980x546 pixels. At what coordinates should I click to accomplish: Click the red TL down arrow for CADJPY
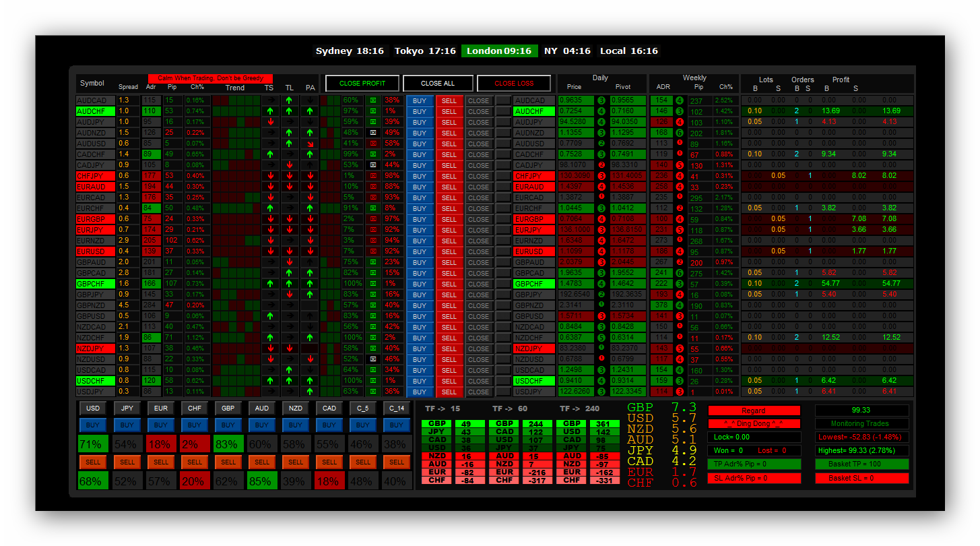(x=290, y=165)
